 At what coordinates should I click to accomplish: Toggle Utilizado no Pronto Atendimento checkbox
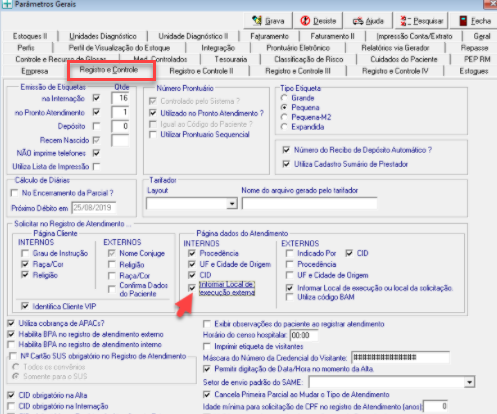(153, 113)
